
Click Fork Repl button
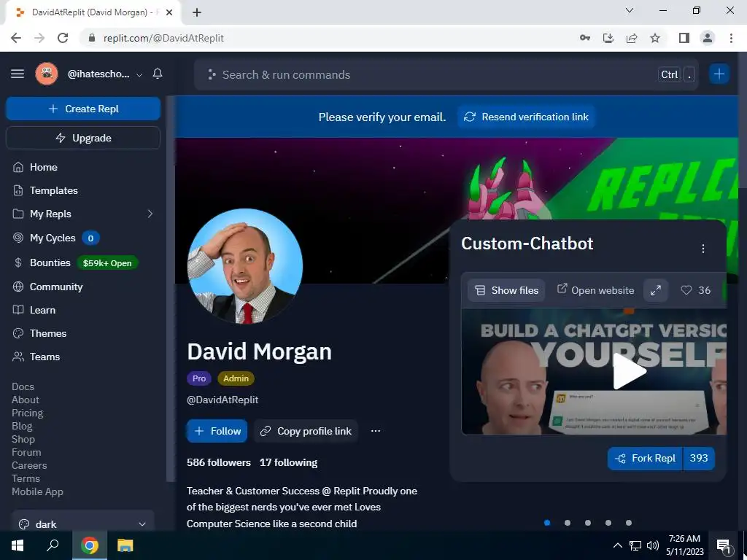[645, 458]
